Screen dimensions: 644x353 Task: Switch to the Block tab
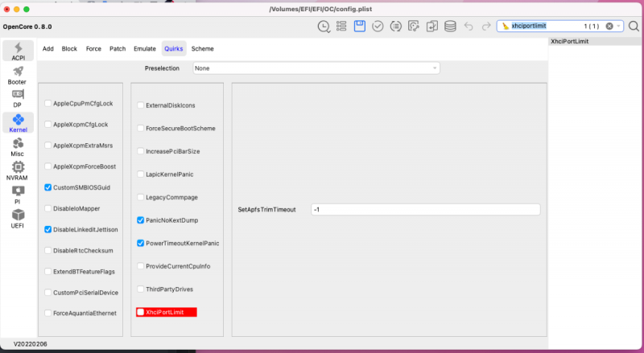[69, 48]
